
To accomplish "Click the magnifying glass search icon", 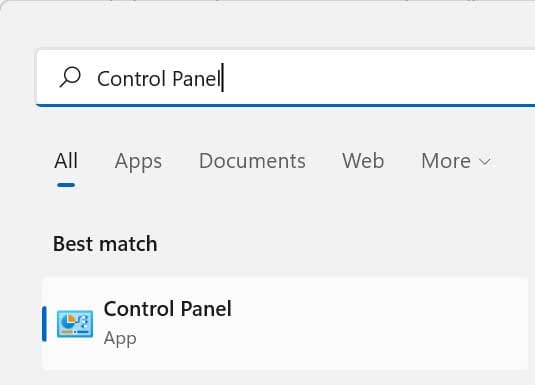I will (x=70, y=77).
